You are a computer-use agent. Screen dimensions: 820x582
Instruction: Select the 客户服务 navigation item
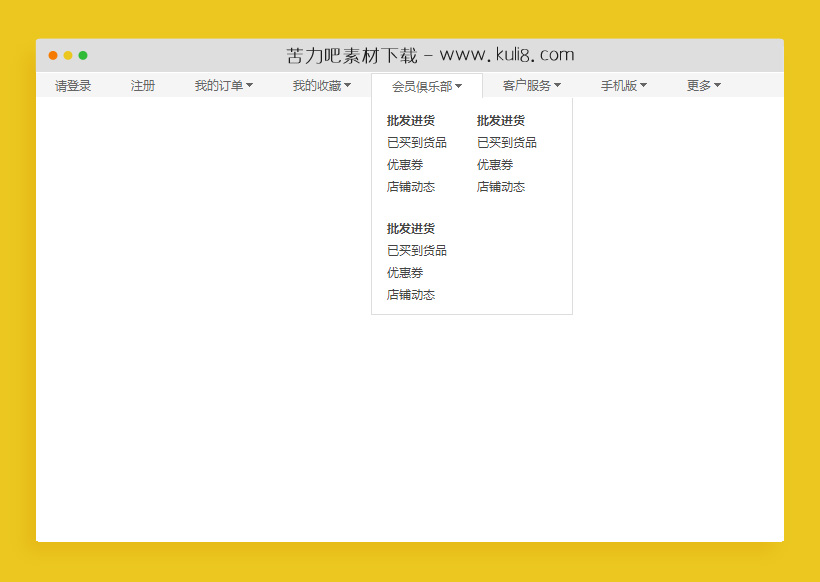pos(529,85)
